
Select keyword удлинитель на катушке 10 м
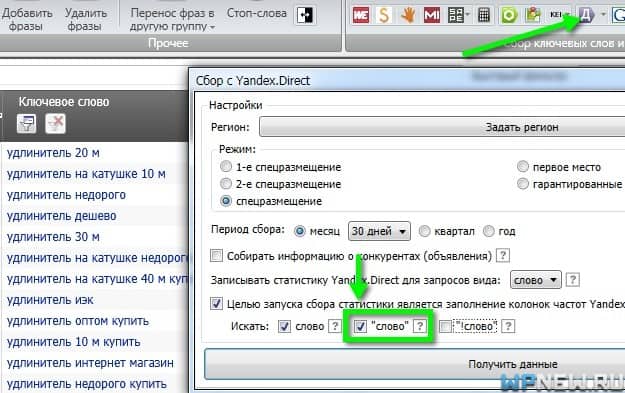(x=86, y=174)
